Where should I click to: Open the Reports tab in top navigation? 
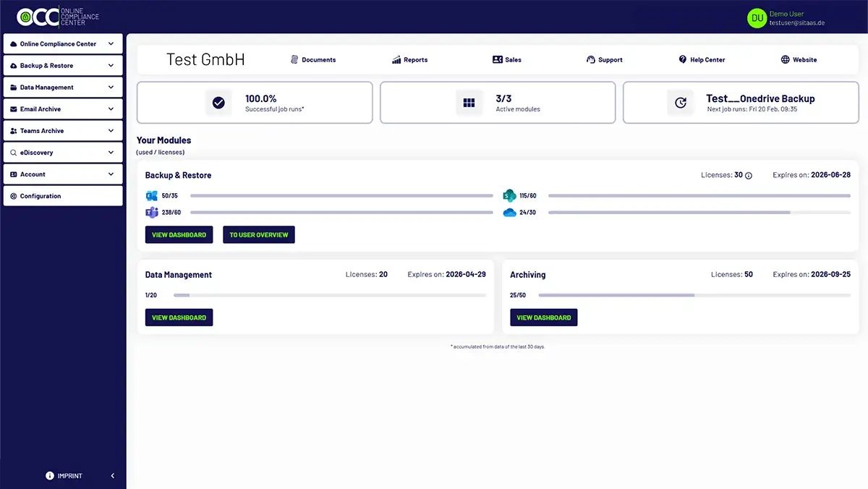410,60
